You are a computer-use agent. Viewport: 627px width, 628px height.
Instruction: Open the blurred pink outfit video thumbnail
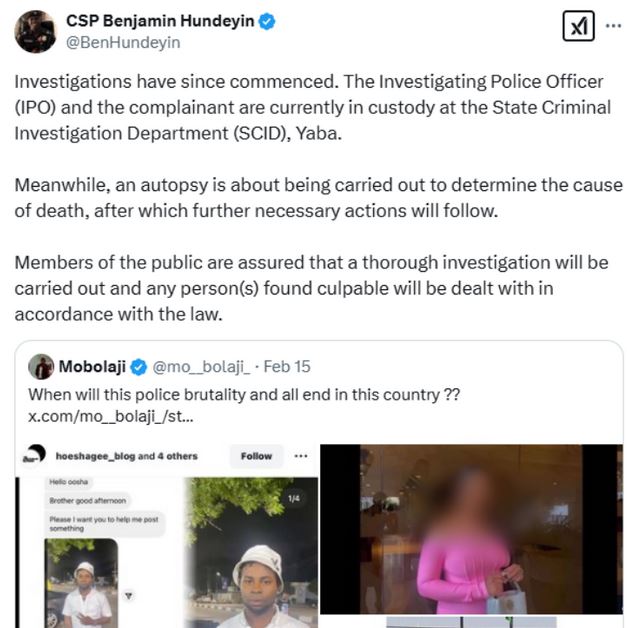click(471, 529)
